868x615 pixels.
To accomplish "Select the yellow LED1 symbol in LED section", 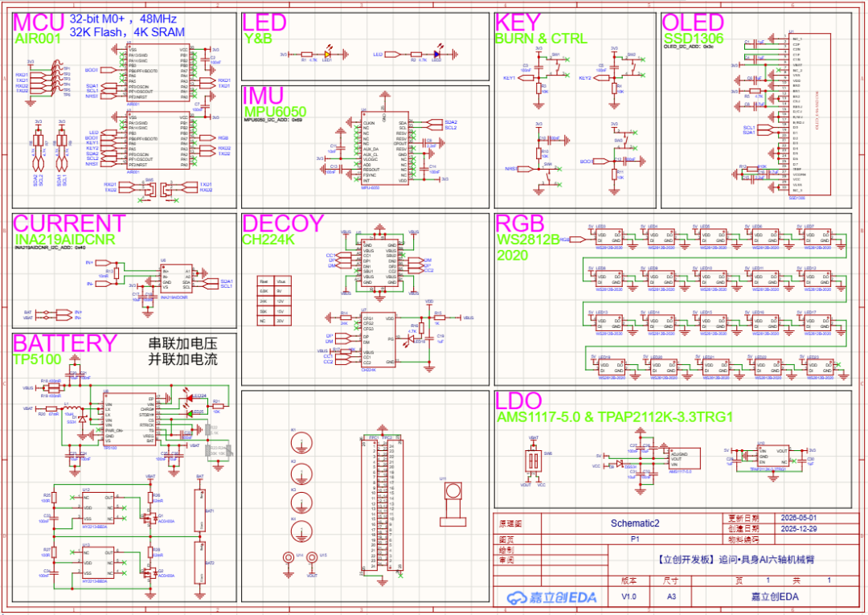I will pyautogui.click(x=327, y=54).
